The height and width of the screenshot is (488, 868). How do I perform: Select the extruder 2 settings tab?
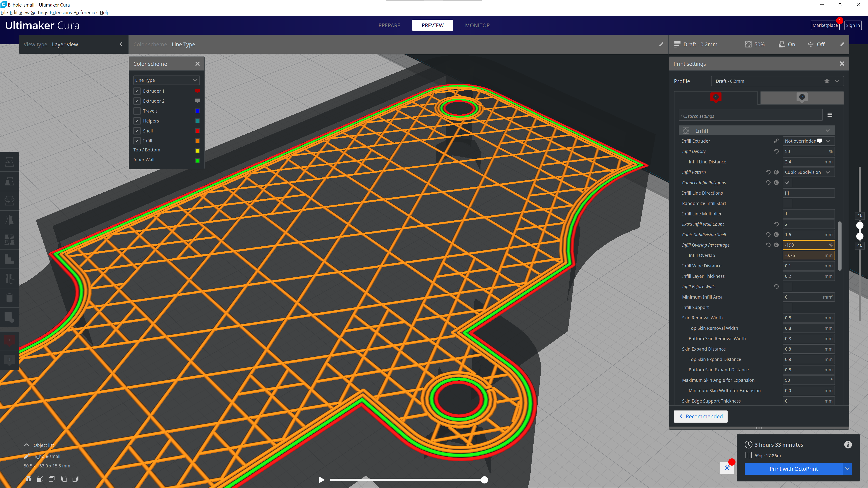(802, 98)
